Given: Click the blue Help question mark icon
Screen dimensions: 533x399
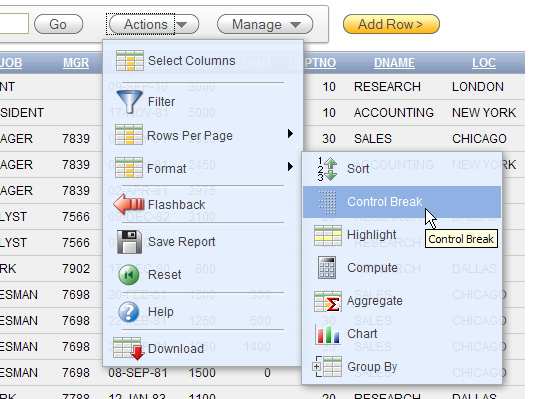Looking at the screenshot, I should click(128, 311).
